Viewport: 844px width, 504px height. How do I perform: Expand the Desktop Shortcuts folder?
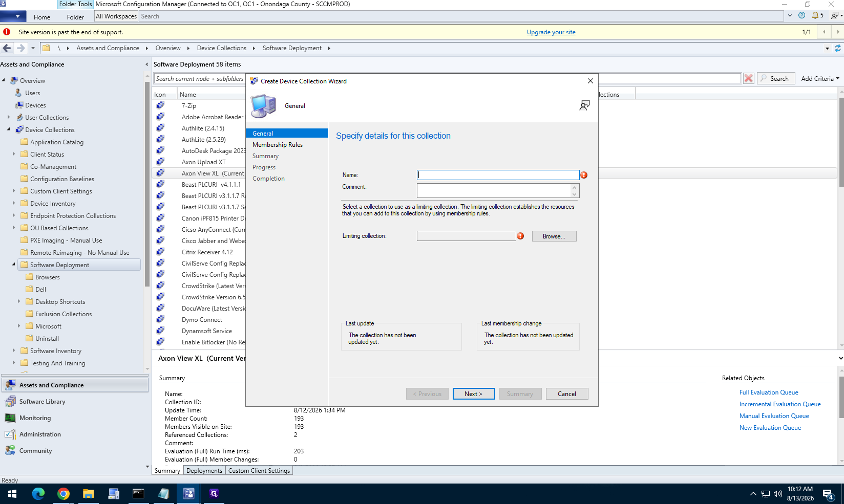[x=19, y=301]
